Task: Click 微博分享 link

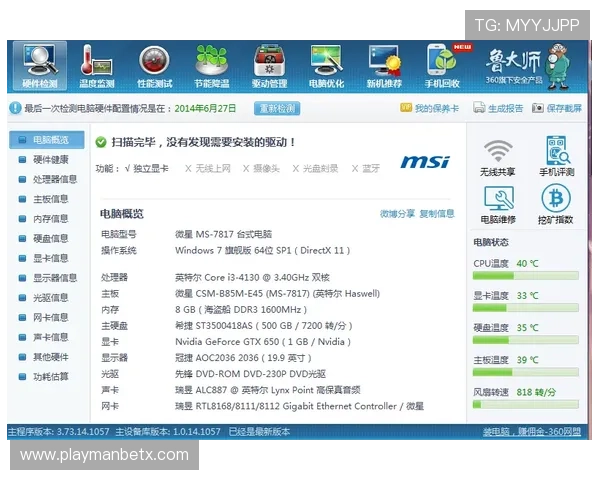Action: [397, 214]
